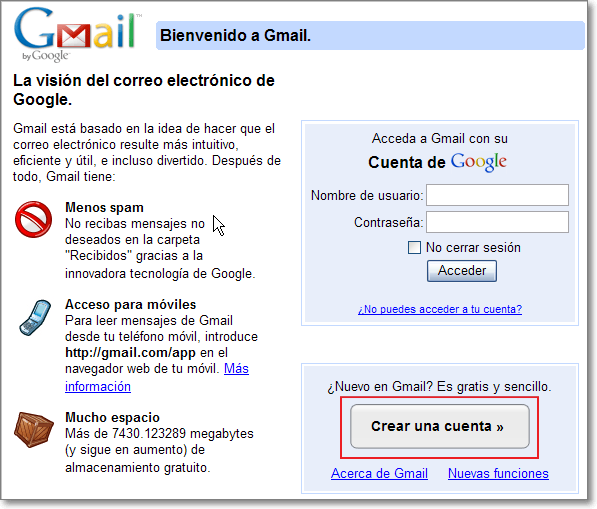The width and height of the screenshot is (597, 509).
Task: Click the Acceso para móviles heading
Action: click(131, 305)
